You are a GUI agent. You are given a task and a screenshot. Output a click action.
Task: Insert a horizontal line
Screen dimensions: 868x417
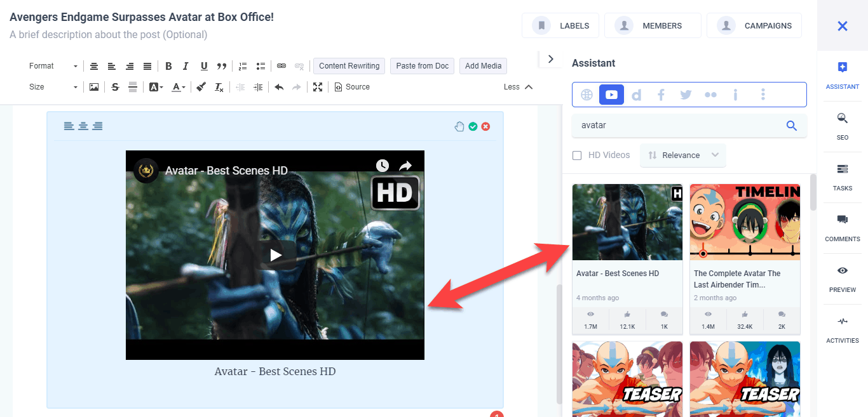click(x=133, y=87)
